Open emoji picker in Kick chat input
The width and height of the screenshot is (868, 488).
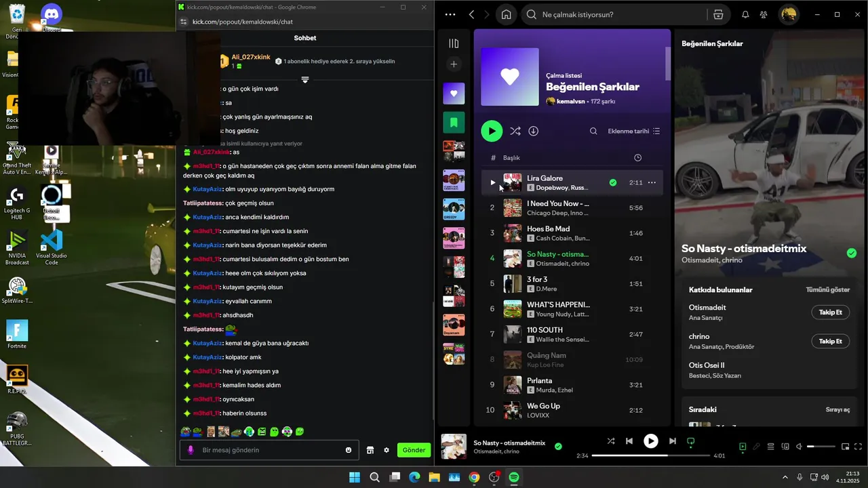point(349,450)
